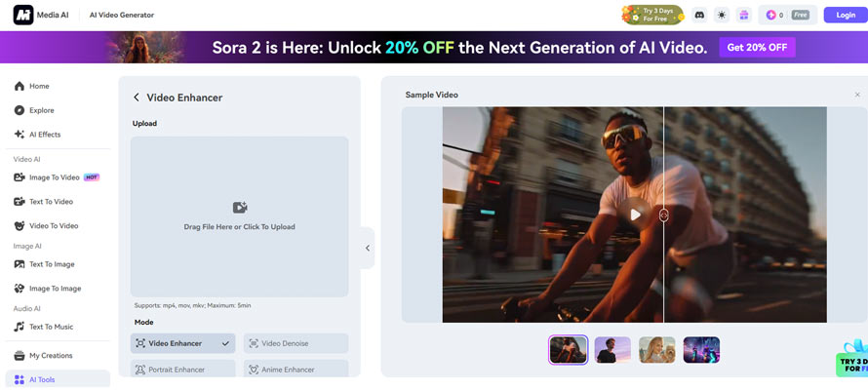Select Video Denoise mode
Screen dimensions: 868x391
[x=296, y=343]
